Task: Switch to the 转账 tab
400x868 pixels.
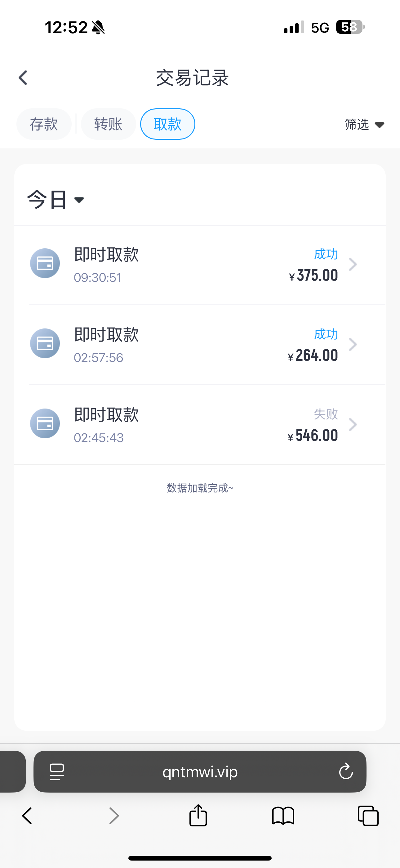Action: pyautogui.click(x=108, y=124)
